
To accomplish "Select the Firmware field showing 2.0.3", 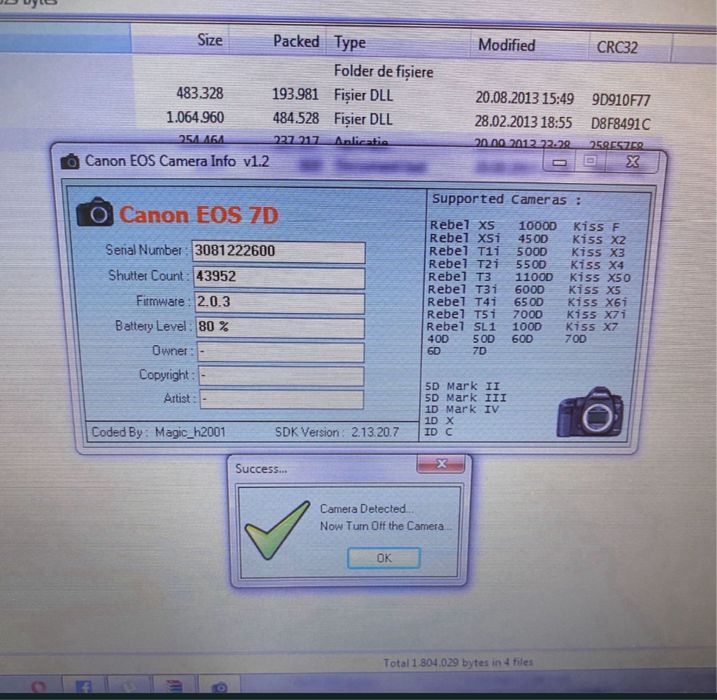I will click(x=279, y=302).
